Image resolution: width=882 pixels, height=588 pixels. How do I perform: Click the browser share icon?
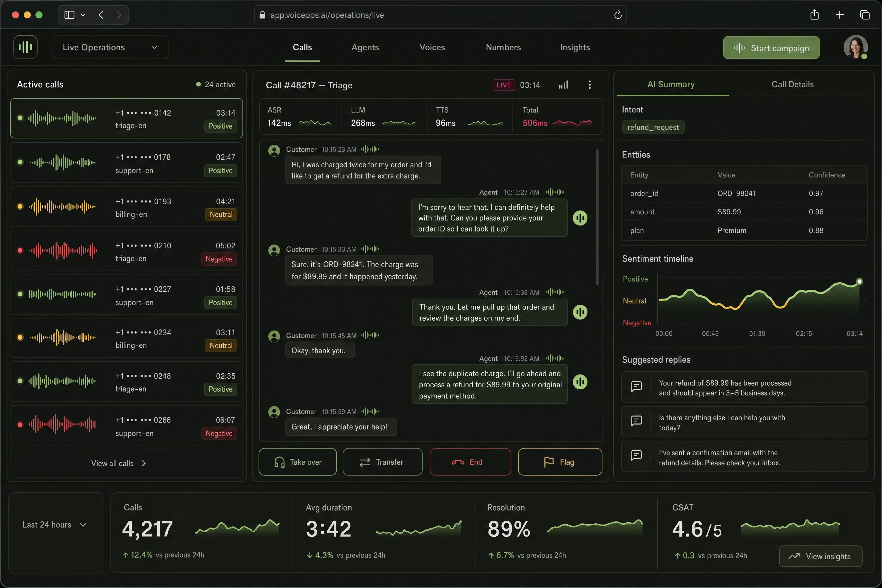[x=814, y=15]
